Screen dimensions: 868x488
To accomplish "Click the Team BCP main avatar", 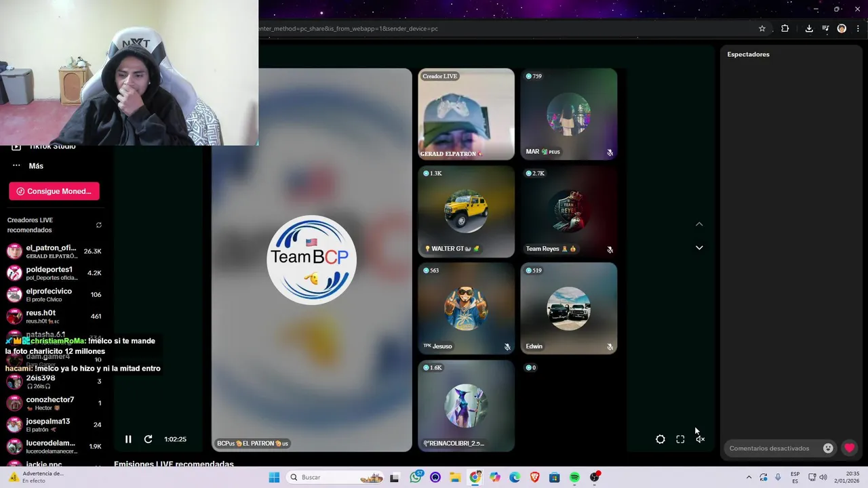I will click(x=311, y=260).
